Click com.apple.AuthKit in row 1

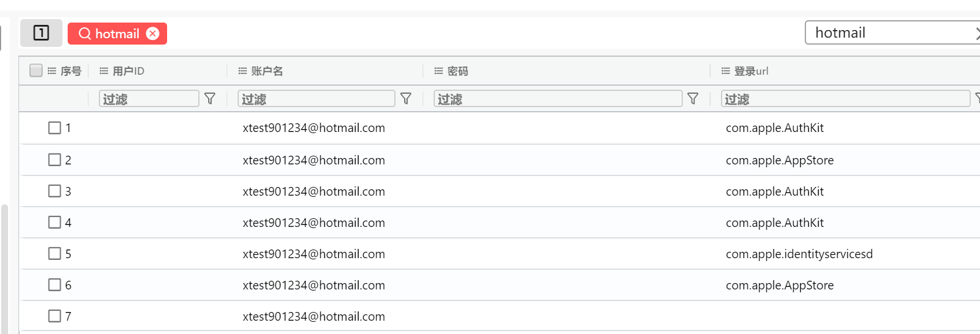tap(775, 128)
